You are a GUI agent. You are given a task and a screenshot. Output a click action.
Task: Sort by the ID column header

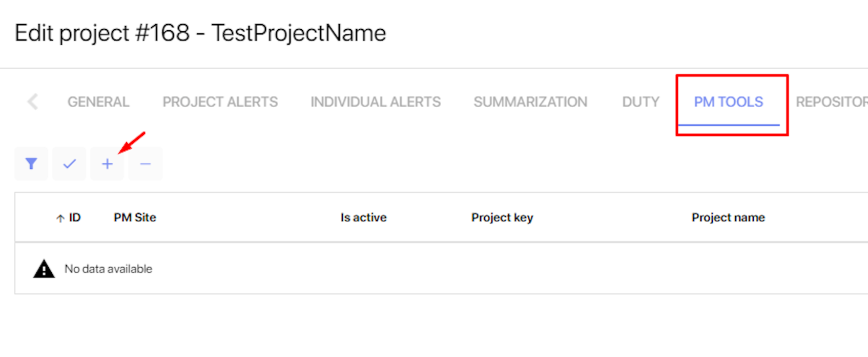click(x=75, y=217)
